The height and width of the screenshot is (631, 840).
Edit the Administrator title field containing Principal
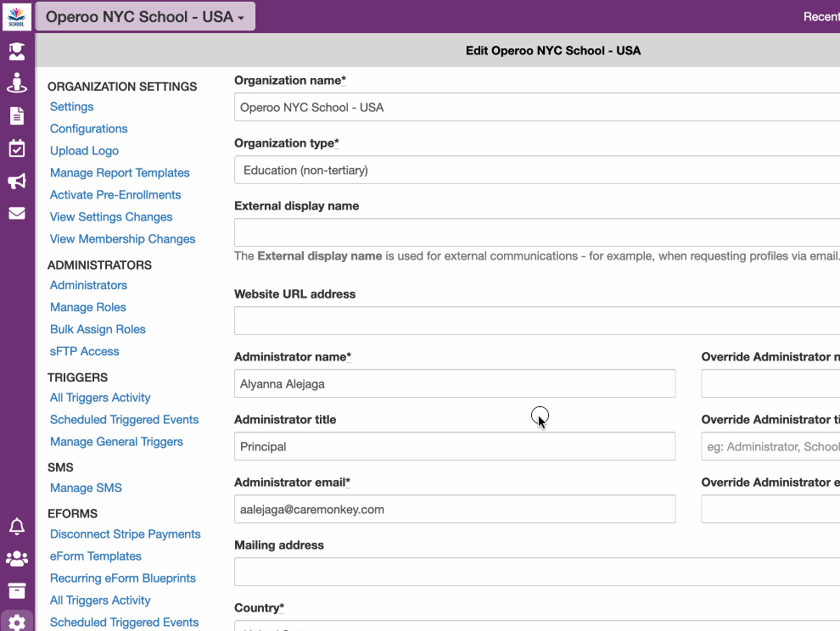point(455,446)
